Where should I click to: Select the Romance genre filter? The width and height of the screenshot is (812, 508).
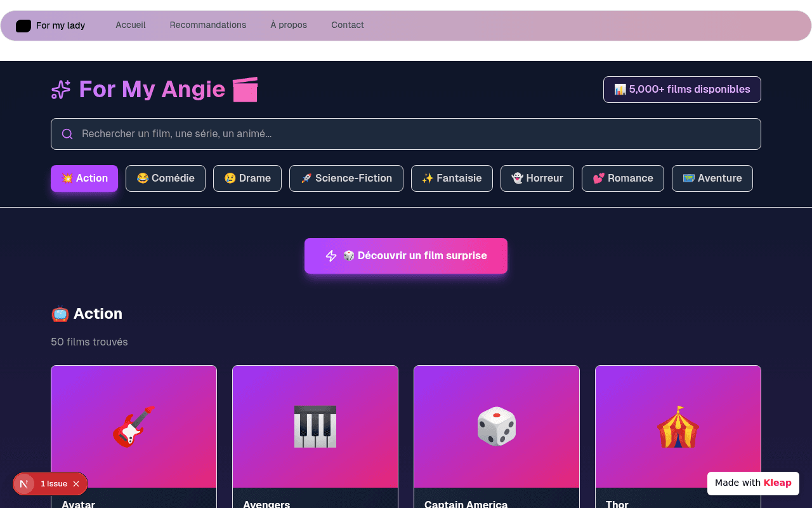point(623,178)
